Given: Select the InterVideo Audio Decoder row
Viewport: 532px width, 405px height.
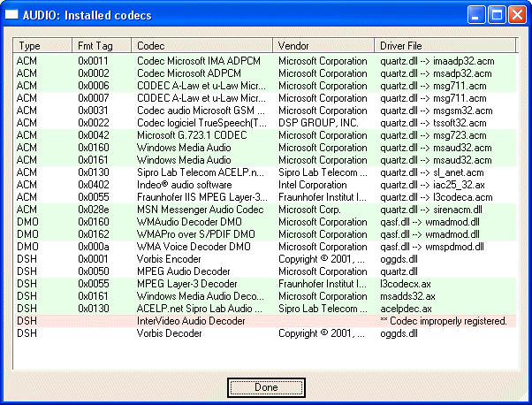Looking at the screenshot, I should (x=265, y=321).
